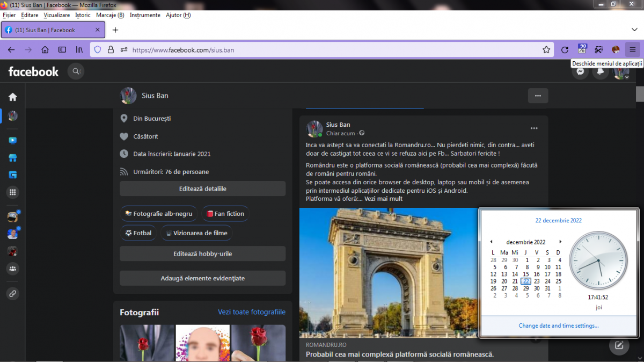Click the Watch video icon in sidebar
The image size is (644, 362).
pos(12,140)
